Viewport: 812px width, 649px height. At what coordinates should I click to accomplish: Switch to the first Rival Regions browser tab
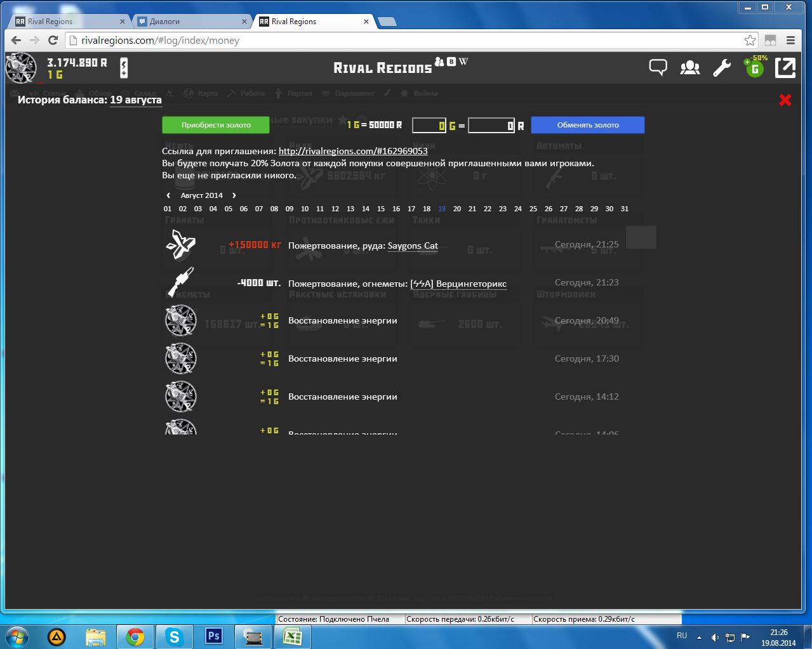(x=70, y=21)
